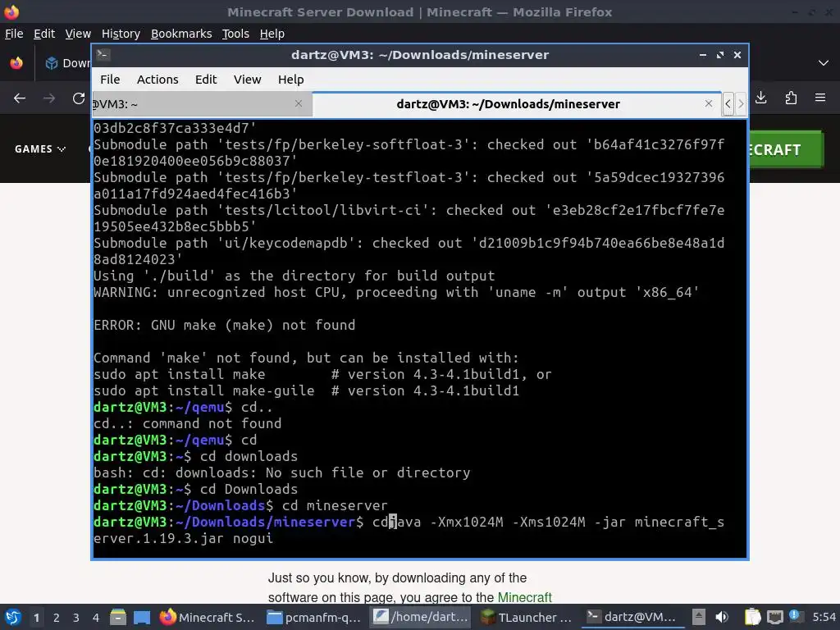Close the Downloads/mineserver terminal tab
Viewport: 840px width, 630px height.
[708, 103]
